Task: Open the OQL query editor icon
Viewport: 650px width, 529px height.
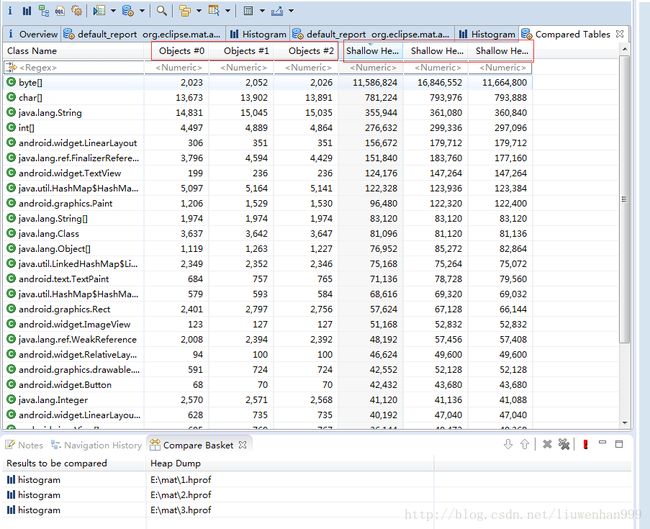Action: [60, 11]
